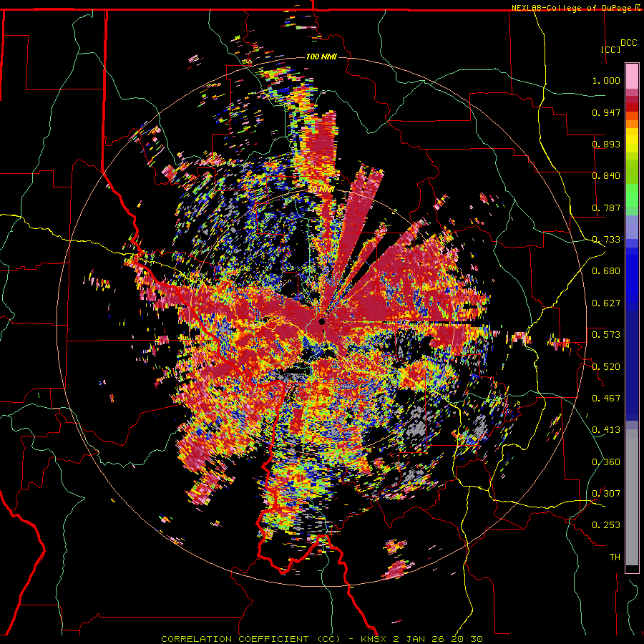Viewport: 644px width, 644px height.
Task: Select the 0.467 scale value
Action: [x=606, y=399]
